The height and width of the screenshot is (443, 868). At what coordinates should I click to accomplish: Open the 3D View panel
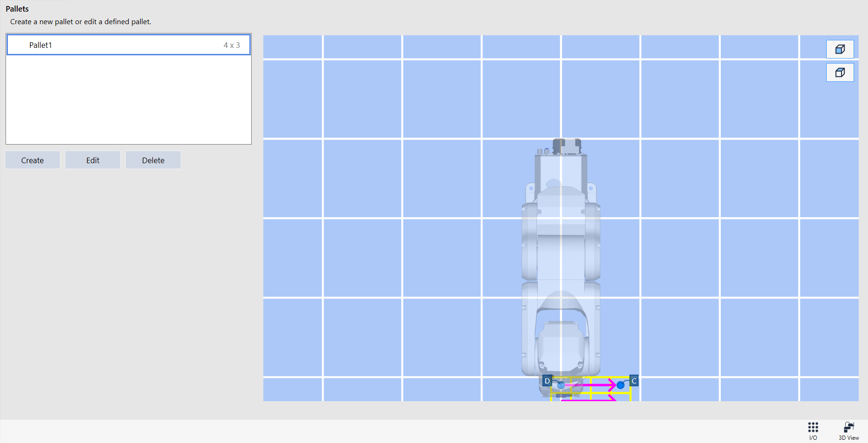(848, 430)
